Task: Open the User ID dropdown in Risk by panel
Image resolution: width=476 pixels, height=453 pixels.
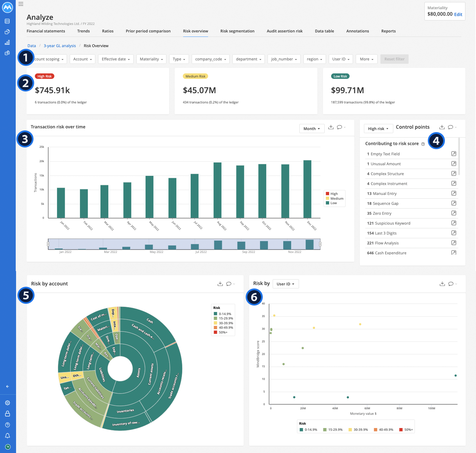Action: 285,284
